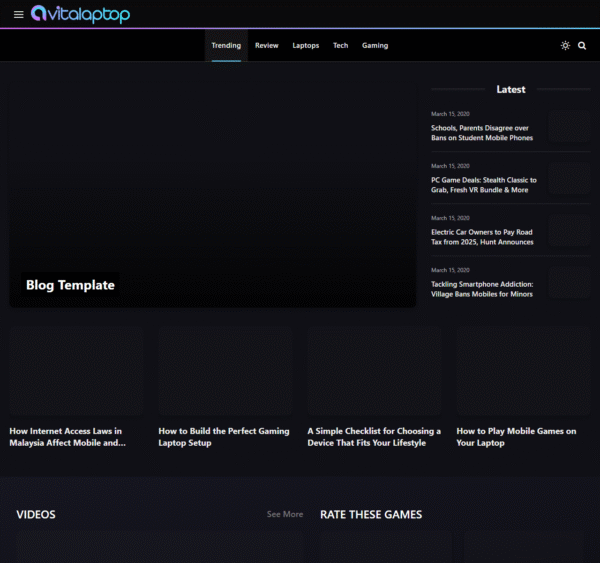The image size is (600, 563).
Task: Open the hamburger menu icon
Action: (18, 15)
